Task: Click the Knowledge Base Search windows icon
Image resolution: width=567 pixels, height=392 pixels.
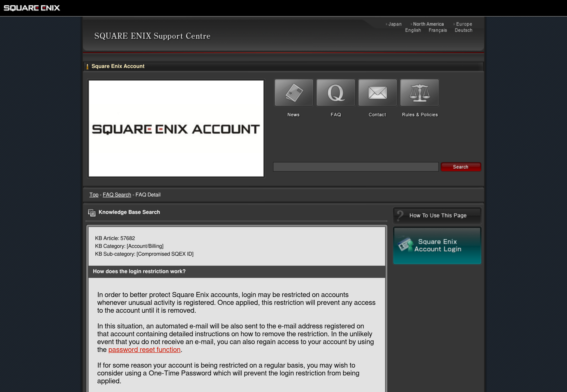Action: 92,212
